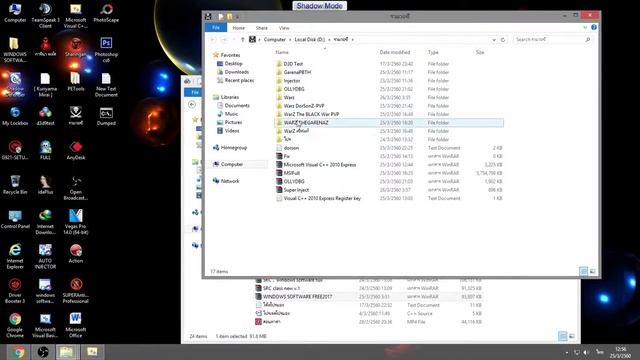Open PhotoScape desktop shortcut

(106, 13)
